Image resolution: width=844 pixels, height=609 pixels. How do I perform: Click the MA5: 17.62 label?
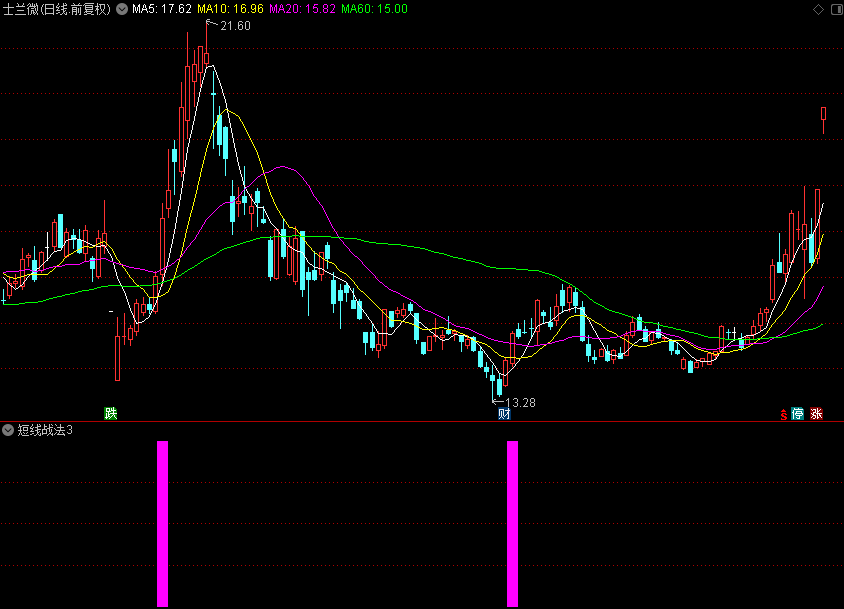[161, 9]
